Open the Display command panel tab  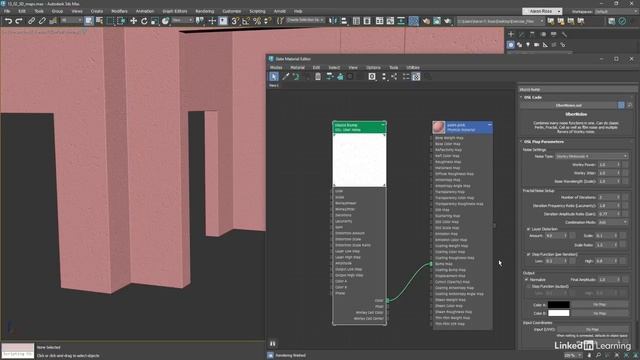[553, 34]
